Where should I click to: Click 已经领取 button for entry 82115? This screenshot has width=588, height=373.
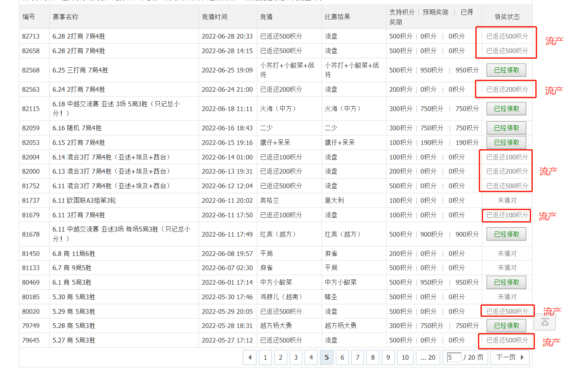point(506,109)
